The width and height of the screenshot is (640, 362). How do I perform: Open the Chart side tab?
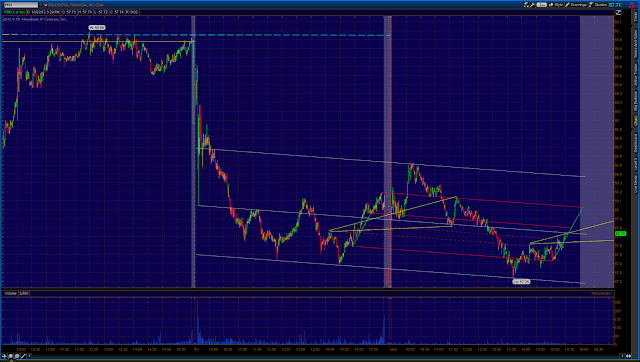point(636,121)
